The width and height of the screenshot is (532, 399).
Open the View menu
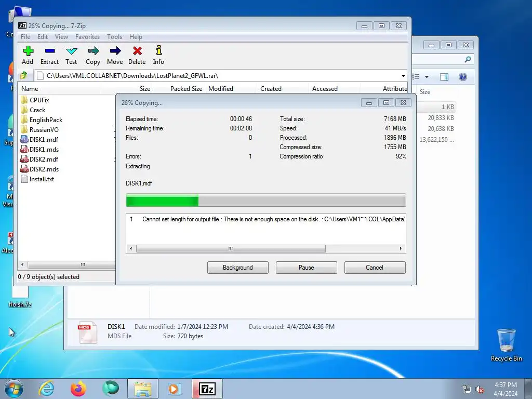point(61,37)
